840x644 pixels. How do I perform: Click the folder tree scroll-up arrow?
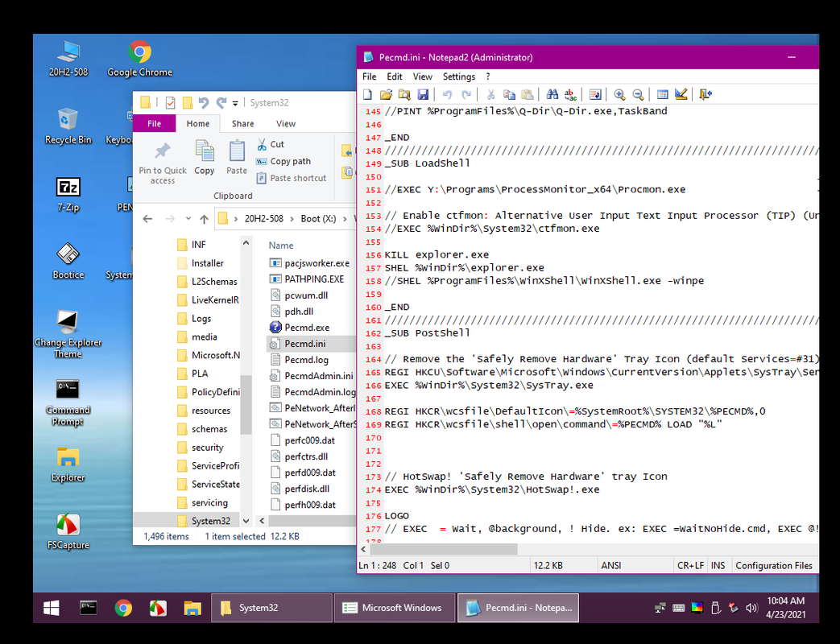click(x=246, y=243)
